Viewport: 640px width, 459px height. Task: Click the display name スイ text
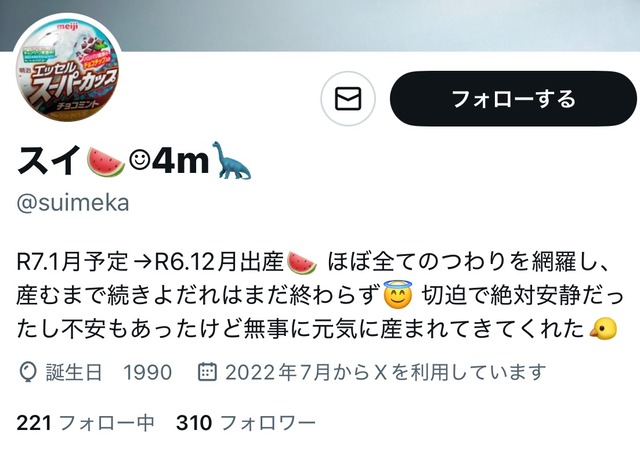[49, 161]
